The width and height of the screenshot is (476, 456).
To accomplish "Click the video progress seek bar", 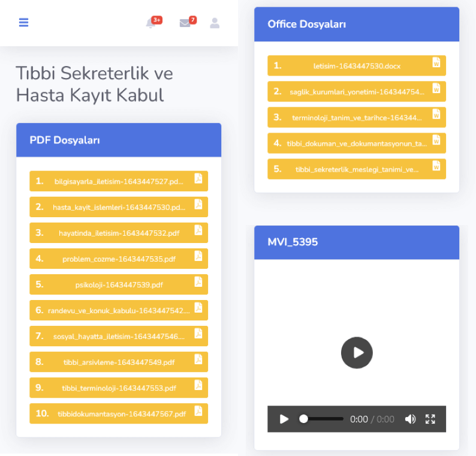I will click(323, 419).
